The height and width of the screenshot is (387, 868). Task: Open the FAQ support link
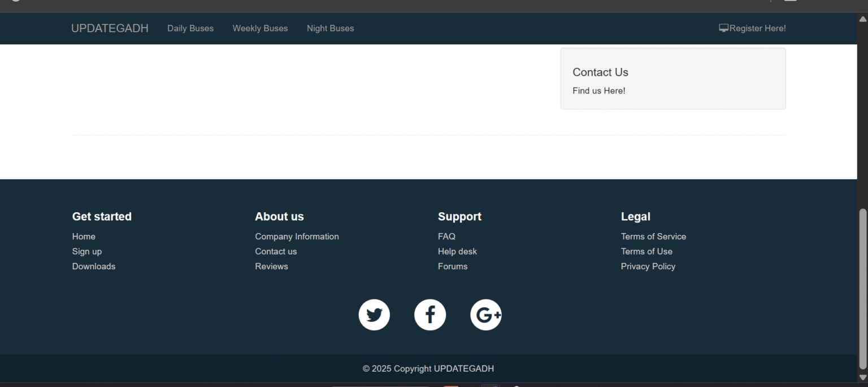point(446,236)
